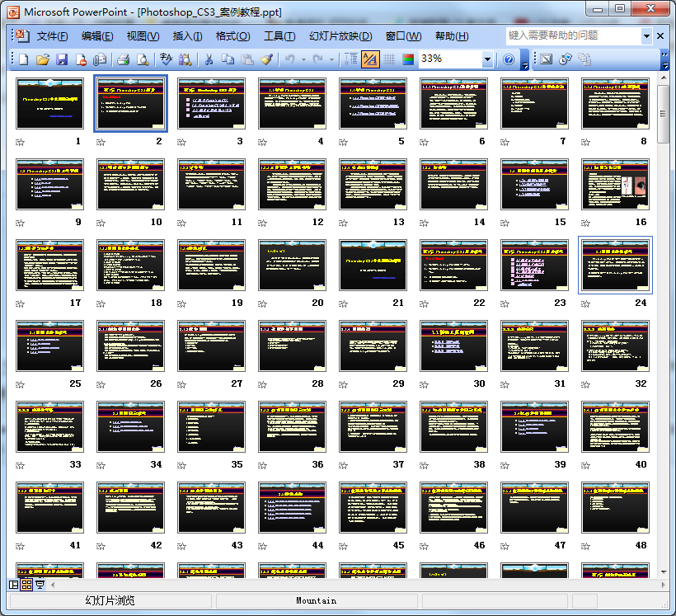This screenshot has width=676, height=616.
Task: Click the vertical scrollbar down arrow
Action: tap(664, 572)
